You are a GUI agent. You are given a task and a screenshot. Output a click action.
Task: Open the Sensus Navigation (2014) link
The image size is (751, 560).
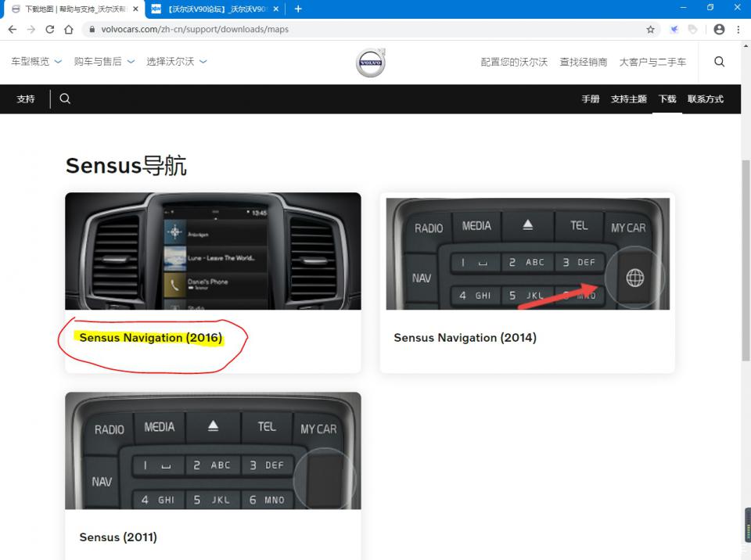pos(465,338)
